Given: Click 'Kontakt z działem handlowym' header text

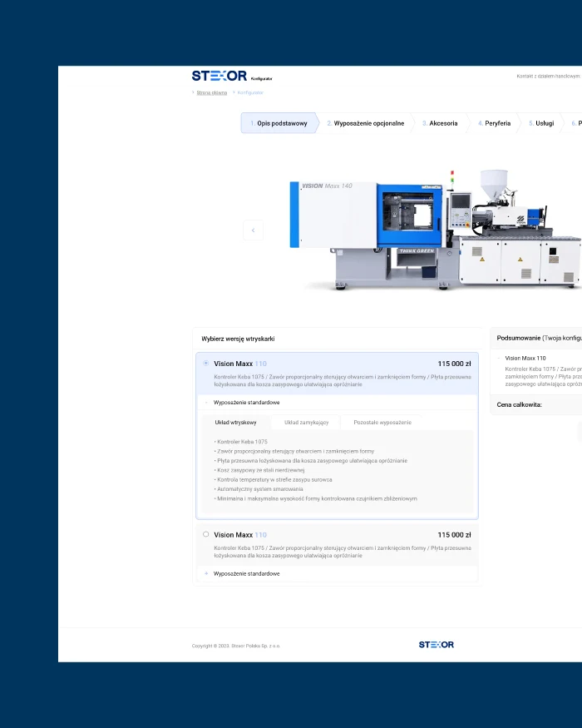Looking at the screenshot, I should (549, 77).
